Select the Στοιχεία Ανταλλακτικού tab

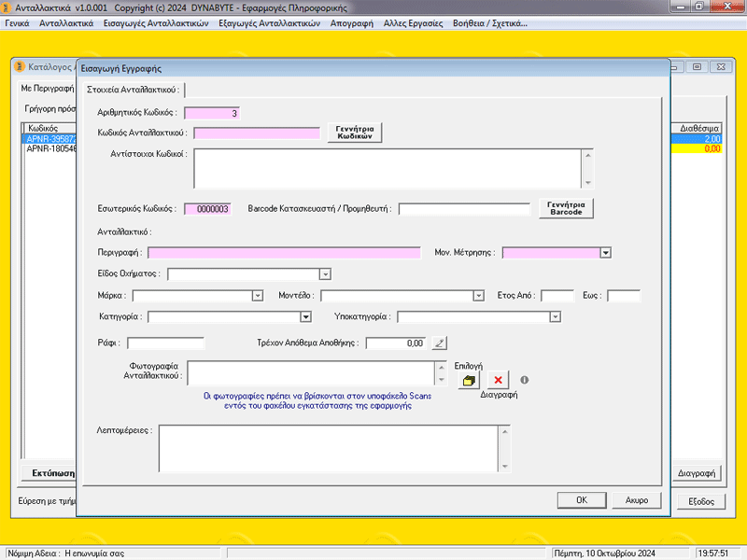tap(133, 90)
